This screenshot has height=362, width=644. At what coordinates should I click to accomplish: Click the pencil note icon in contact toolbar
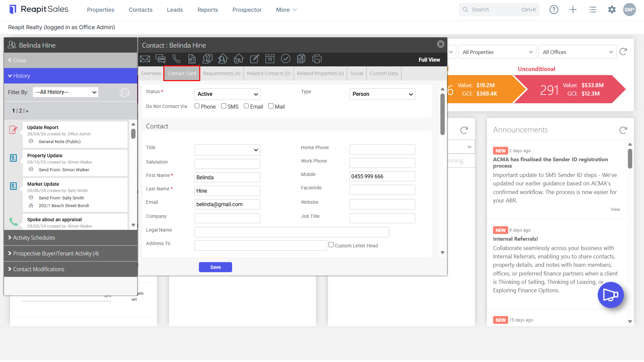click(255, 59)
